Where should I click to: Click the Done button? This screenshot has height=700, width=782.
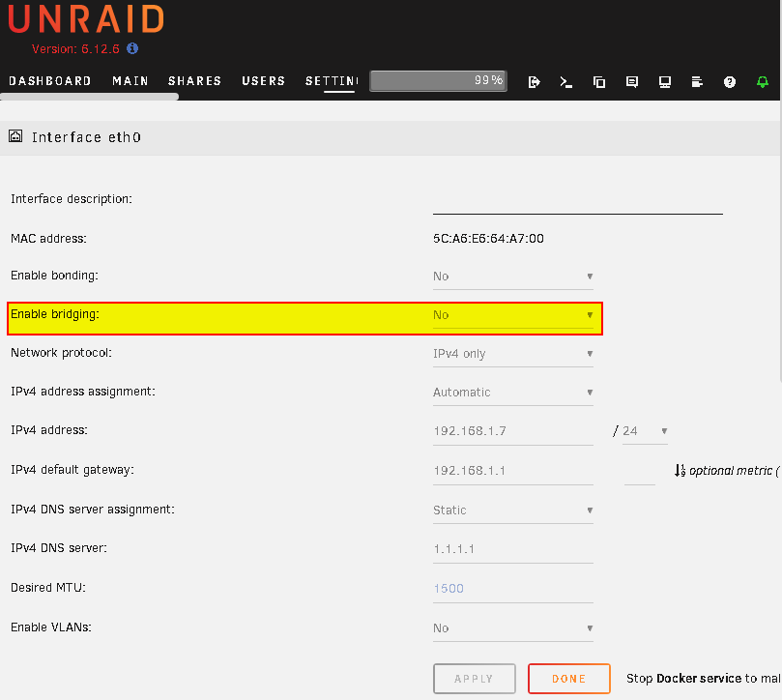[x=569, y=679]
